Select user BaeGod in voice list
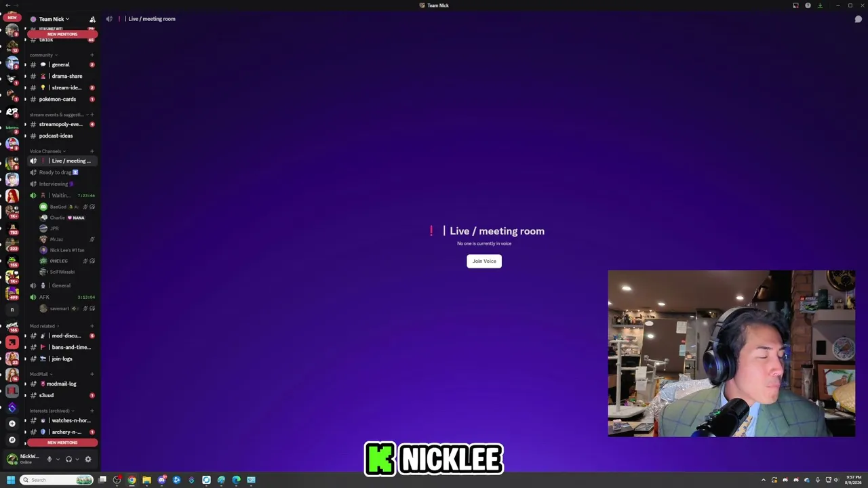Image resolution: width=868 pixels, height=488 pixels. [67, 207]
